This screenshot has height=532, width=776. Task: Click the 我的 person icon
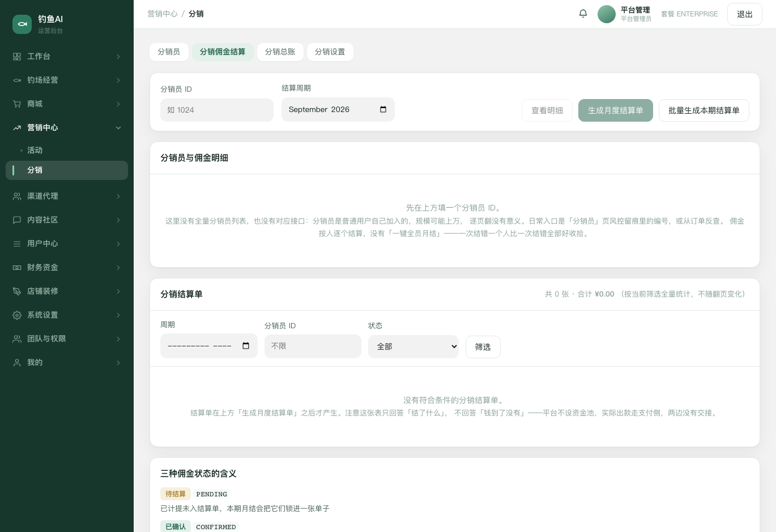point(17,363)
